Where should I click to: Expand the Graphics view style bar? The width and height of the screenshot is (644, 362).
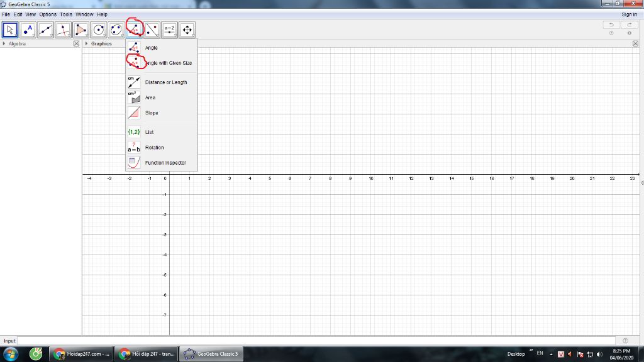pyautogui.click(x=86, y=43)
